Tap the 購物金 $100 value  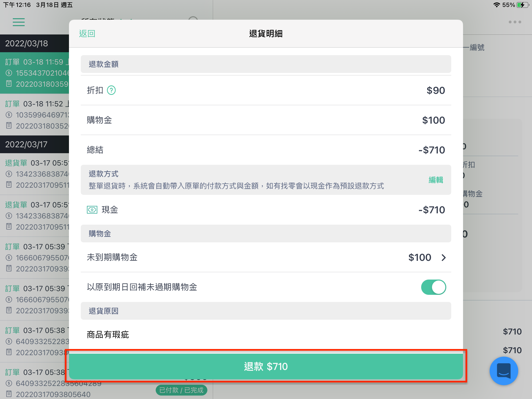(433, 120)
